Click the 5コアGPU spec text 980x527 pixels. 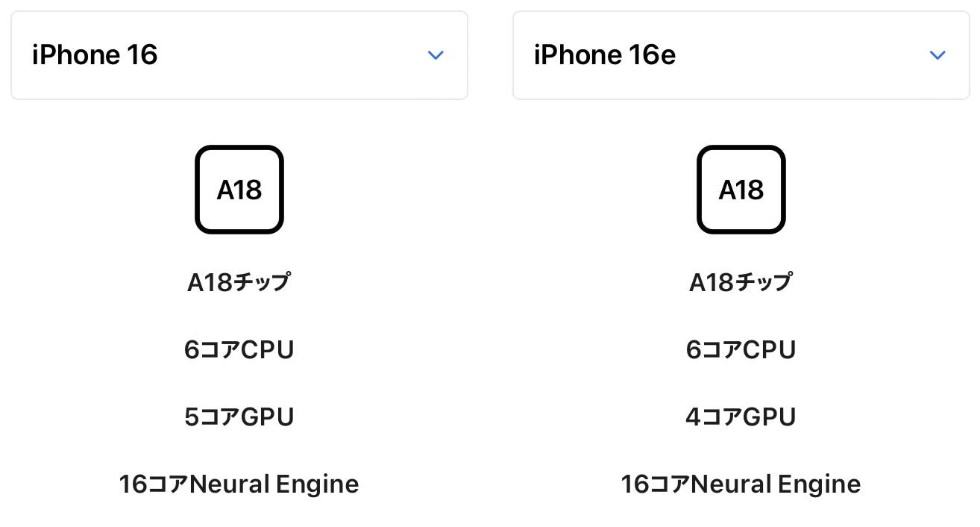[x=239, y=417]
